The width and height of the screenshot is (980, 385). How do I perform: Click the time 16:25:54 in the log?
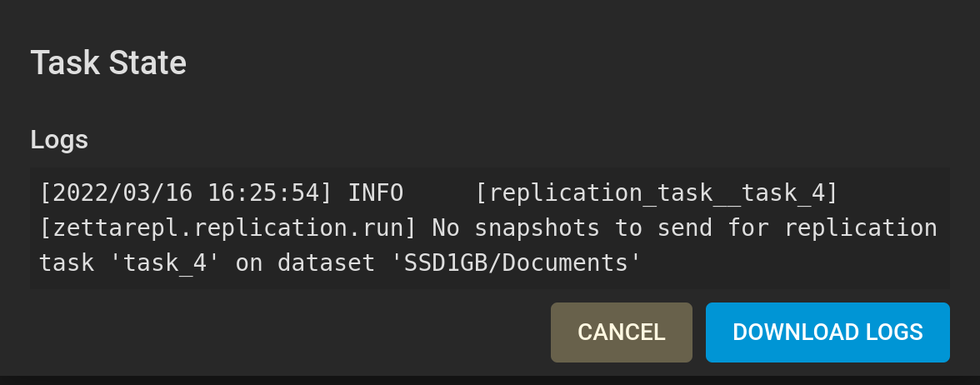coord(263,193)
